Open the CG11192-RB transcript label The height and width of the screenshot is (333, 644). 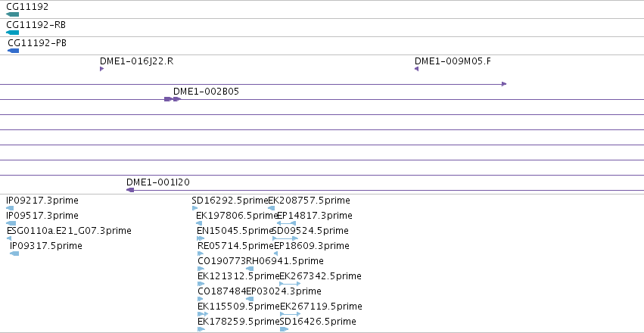point(36,25)
